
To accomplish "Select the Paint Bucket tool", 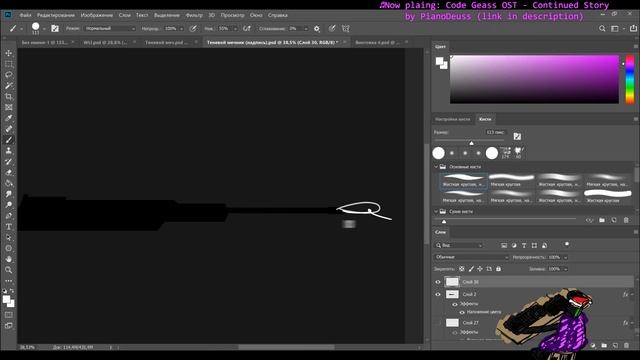I will [x=9, y=183].
